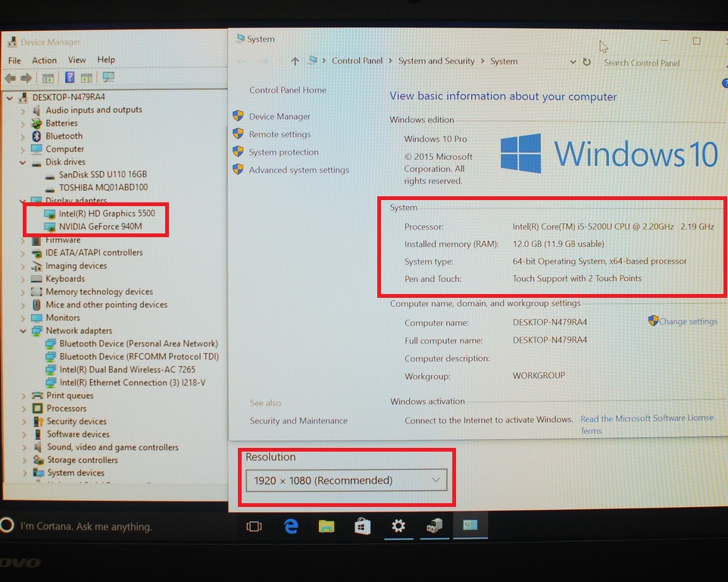Select Bluetooth category icon in device tree

[x=36, y=136]
